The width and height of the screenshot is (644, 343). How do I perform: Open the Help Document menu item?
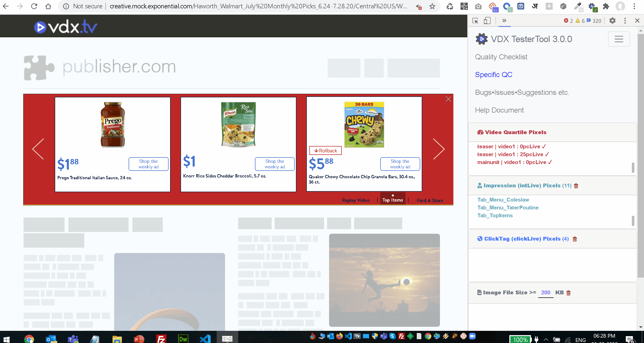[499, 110]
